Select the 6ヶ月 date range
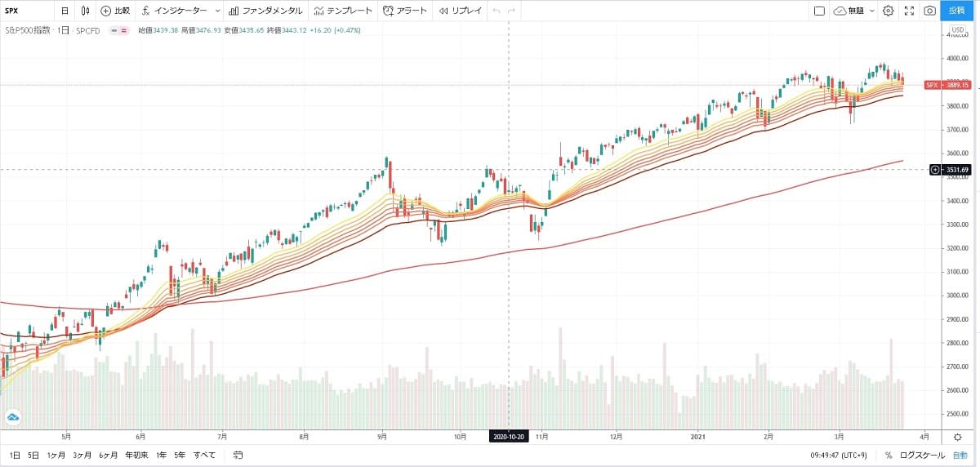The width and height of the screenshot is (980, 467). [108, 455]
